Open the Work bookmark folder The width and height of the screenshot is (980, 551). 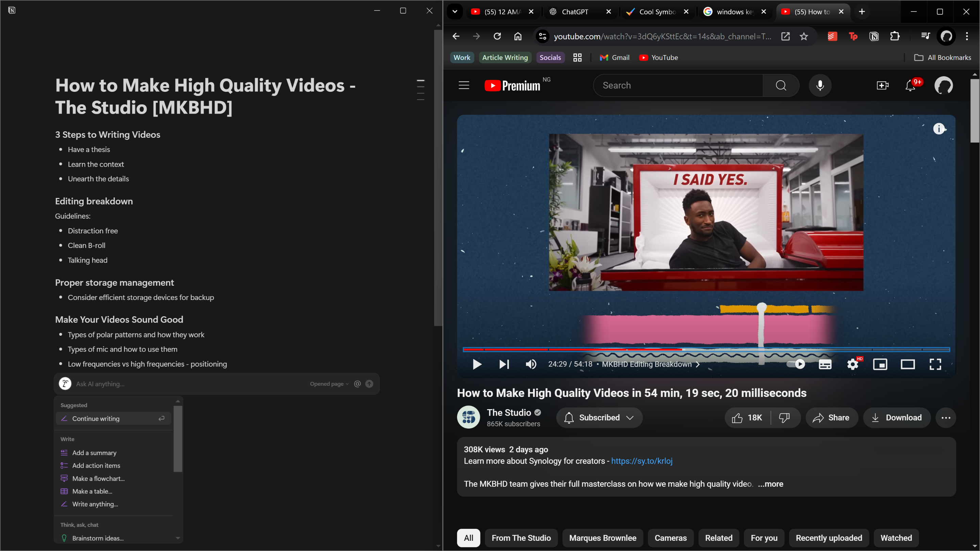point(462,57)
